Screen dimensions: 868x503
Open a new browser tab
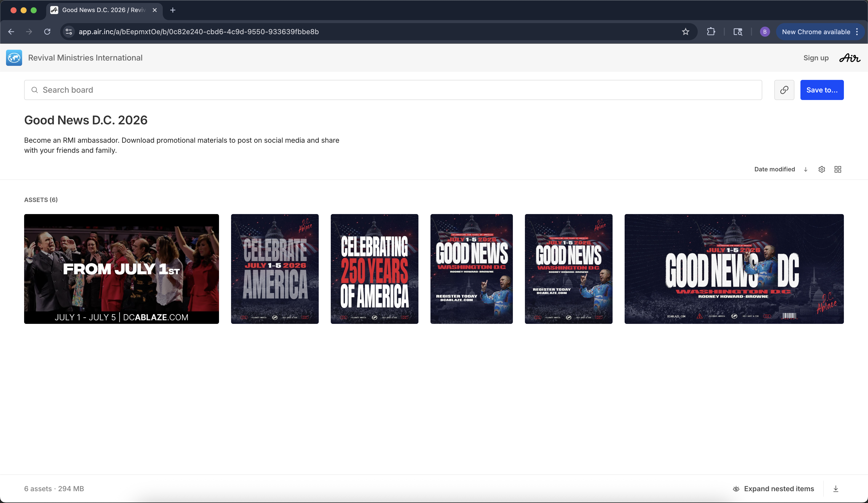(x=173, y=10)
